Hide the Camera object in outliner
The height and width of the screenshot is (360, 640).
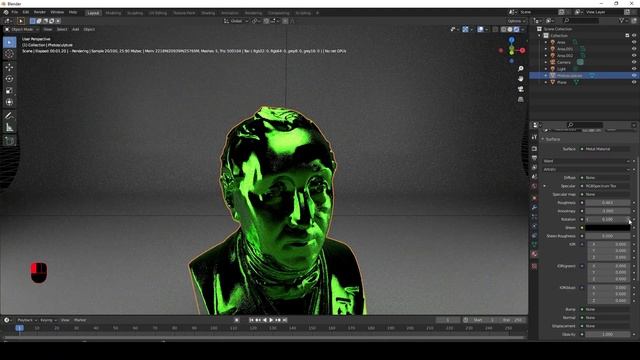(634, 62)
